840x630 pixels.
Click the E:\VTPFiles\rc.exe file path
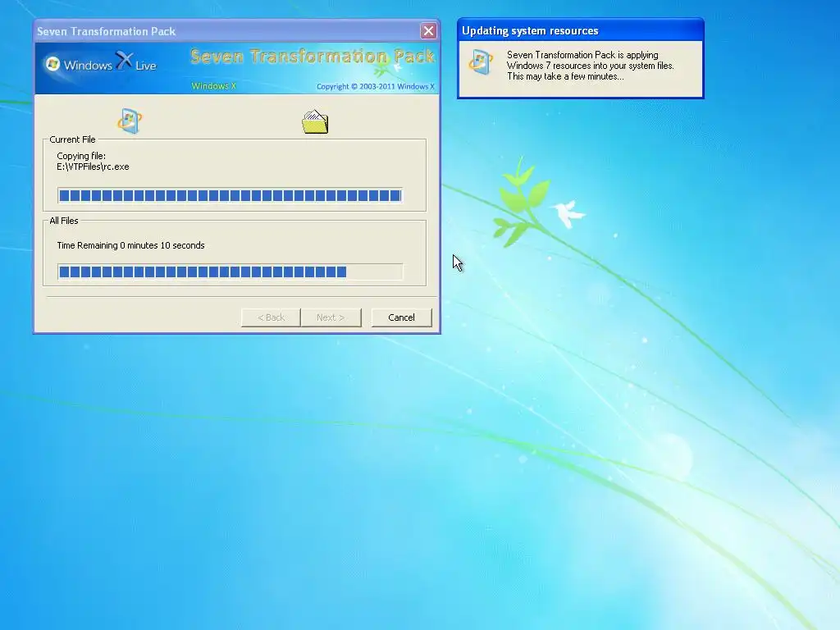coord(93,167)
